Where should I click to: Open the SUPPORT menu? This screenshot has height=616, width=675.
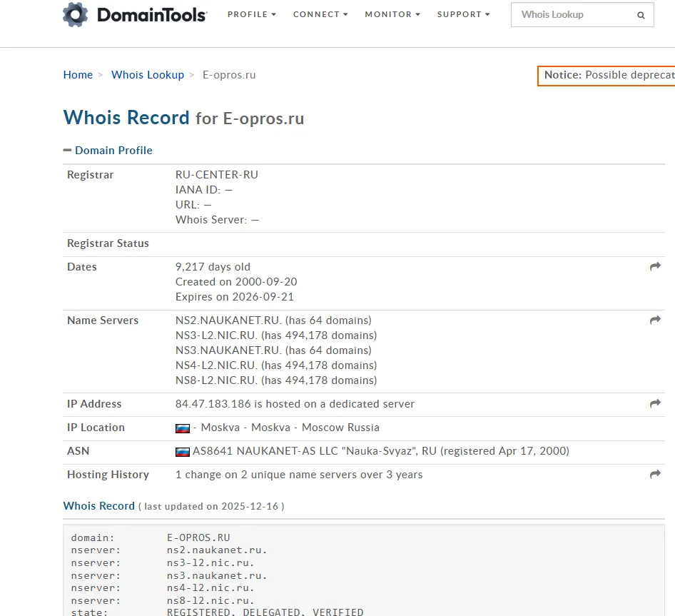point(463,15)
